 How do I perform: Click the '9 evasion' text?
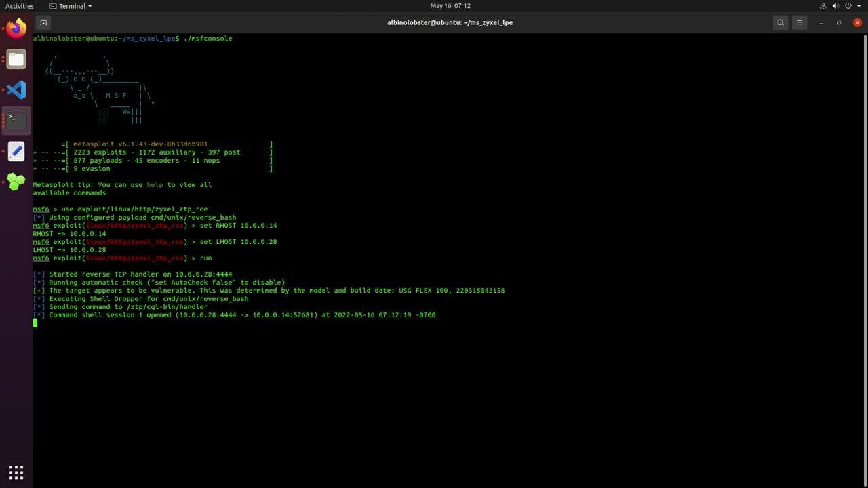point(92,169)
